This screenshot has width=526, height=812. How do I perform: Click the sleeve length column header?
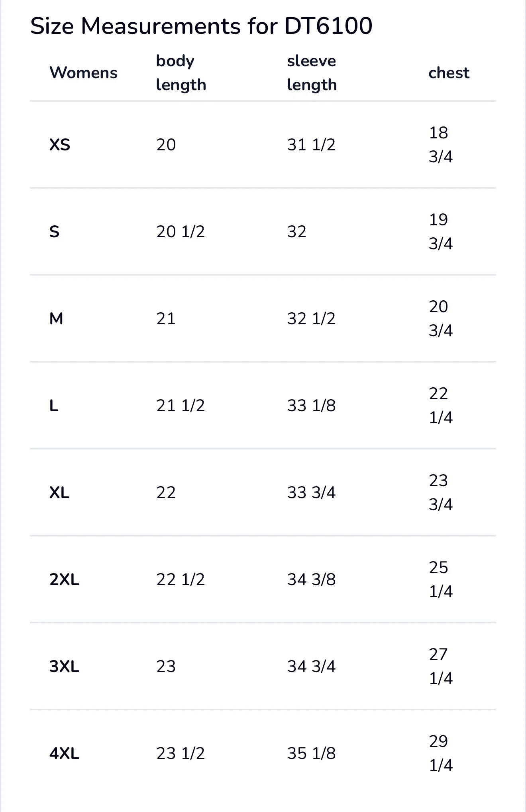coord(312,73)
